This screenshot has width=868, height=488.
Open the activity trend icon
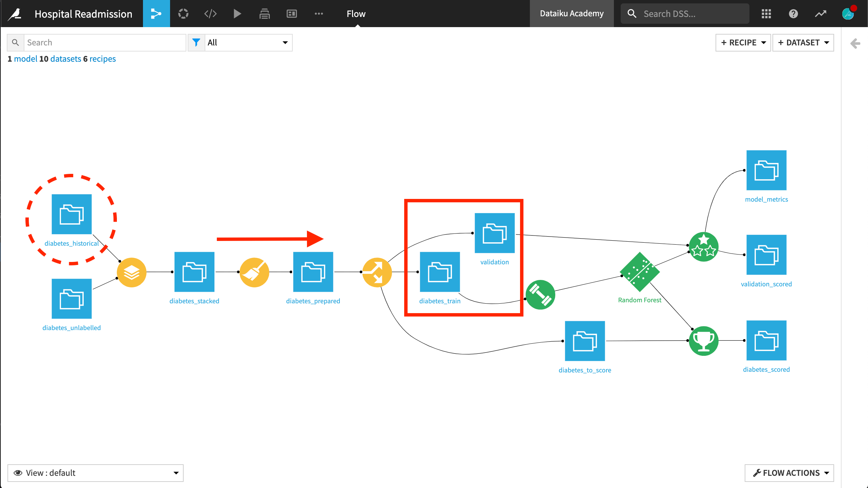820,14
